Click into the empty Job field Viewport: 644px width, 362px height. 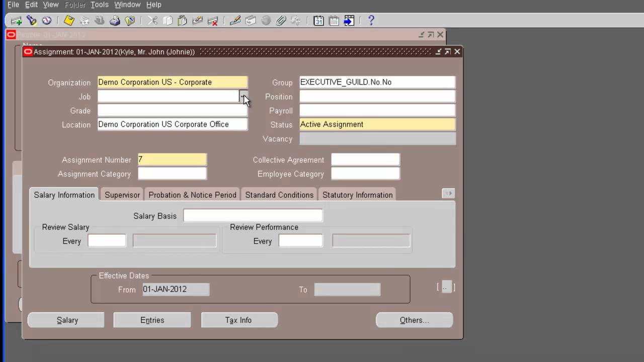click(168, 96)
